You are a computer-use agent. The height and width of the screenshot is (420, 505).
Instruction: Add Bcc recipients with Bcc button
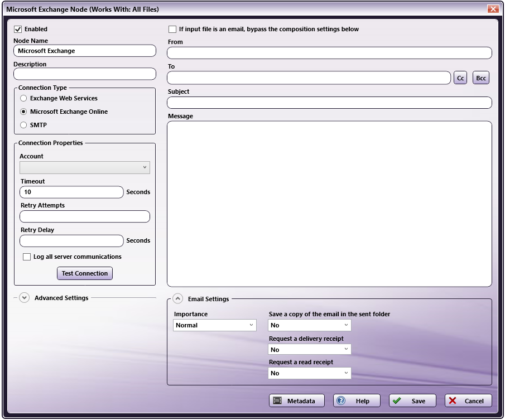point(481,78)
